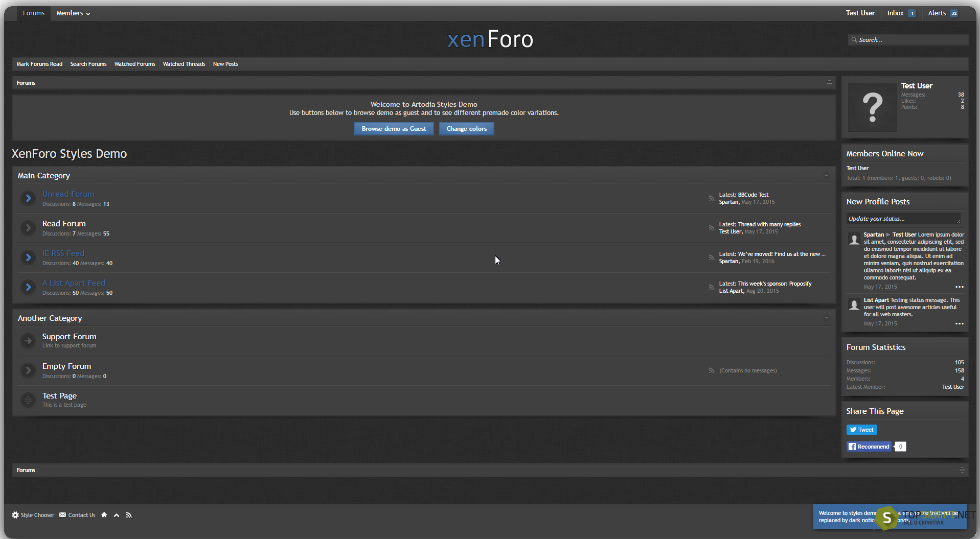This screenshot has width=980, height=539.
Task: Click the bottom Forums breadcrumb
Action: (x=26, y=470)
